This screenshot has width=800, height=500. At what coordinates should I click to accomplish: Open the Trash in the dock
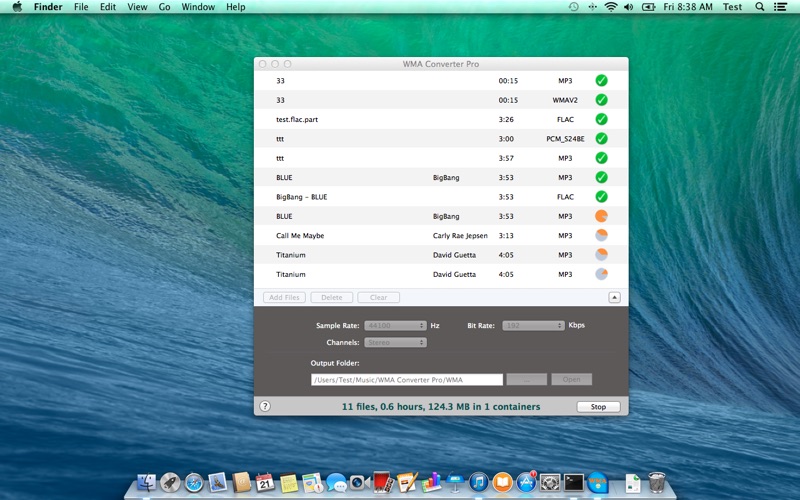pyautogui.click(x=657, y=482)
